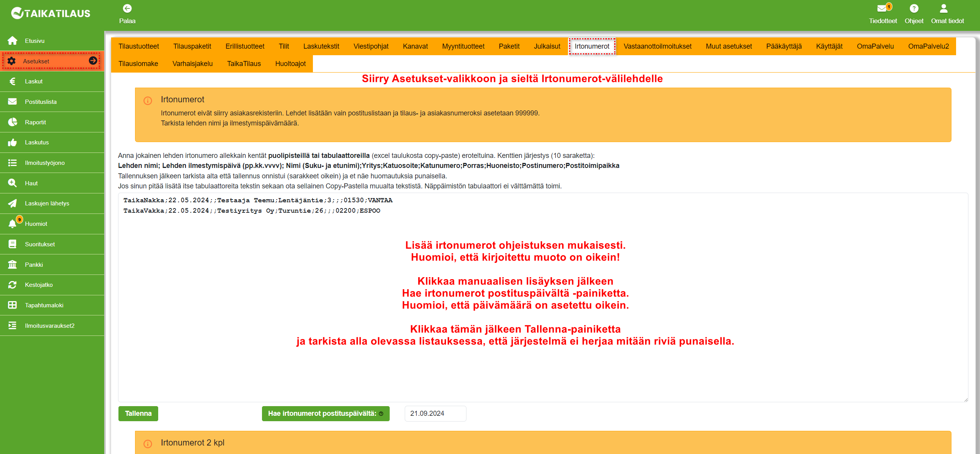Open the TaikaTilaus settings tab
This screenshot has width=980, height=454.
[244, 64]
